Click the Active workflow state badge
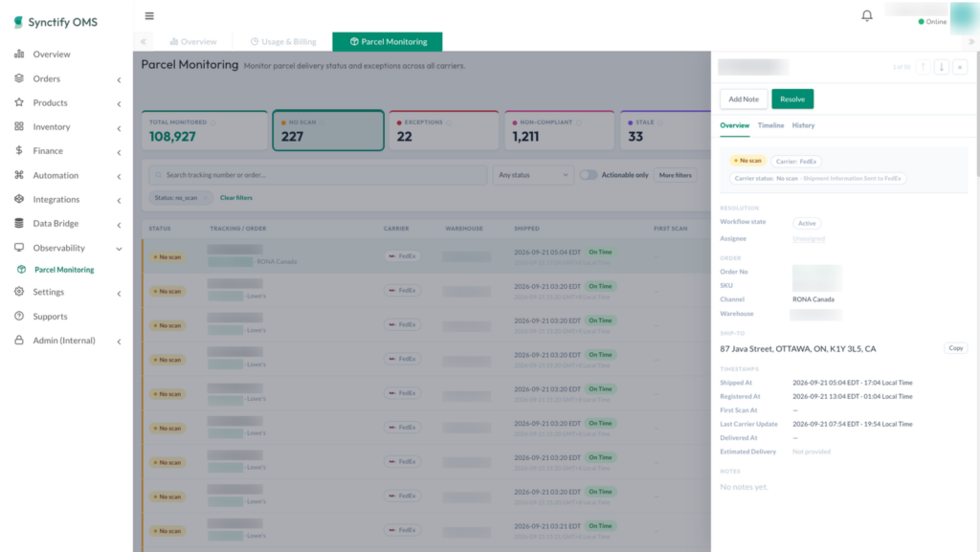The height and width of the screenshot is (552, 980). click(x=807, y=223)
